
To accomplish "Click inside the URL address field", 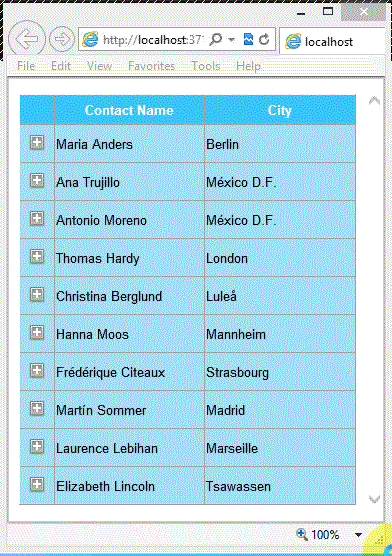I will [x=153, y=39].
